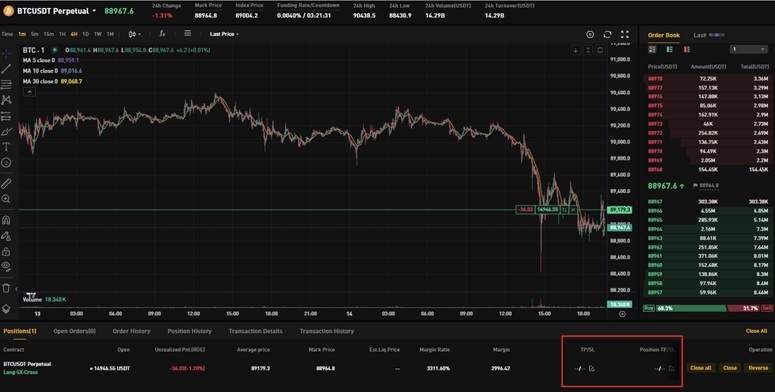The width and height of the screenshot is (775, 392).
Task: Toggle the magnet snap mode
Action: pyautogui.click(x=6, y=220)
